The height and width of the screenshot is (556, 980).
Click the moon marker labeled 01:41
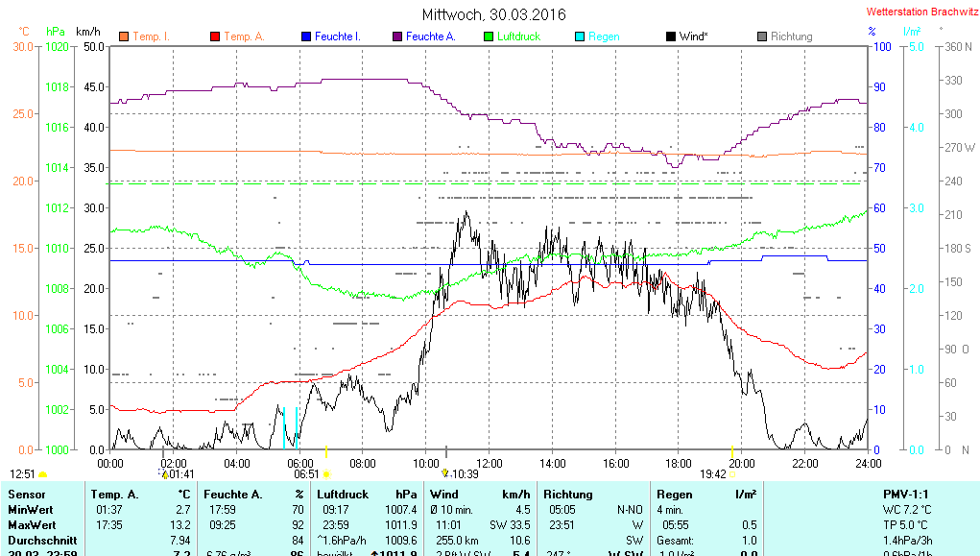[x=165, y=472]
